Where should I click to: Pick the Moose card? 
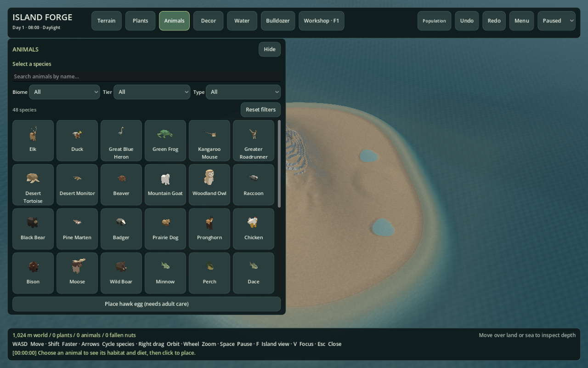coord(77,273)
